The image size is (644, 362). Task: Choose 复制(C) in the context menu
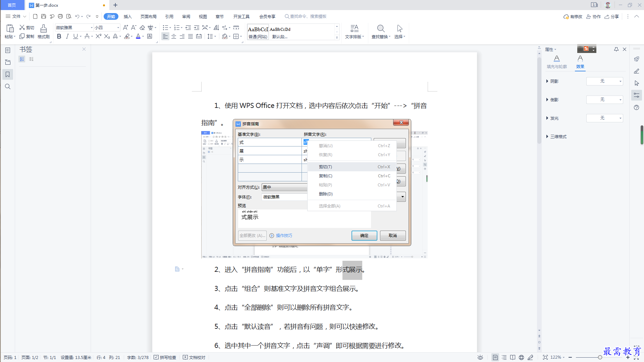352,176
